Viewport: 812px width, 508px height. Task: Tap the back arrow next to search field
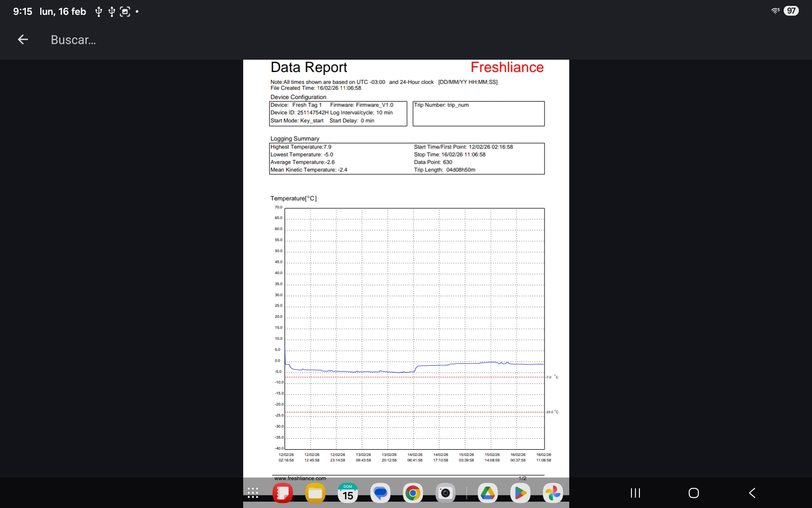point(23,40)
